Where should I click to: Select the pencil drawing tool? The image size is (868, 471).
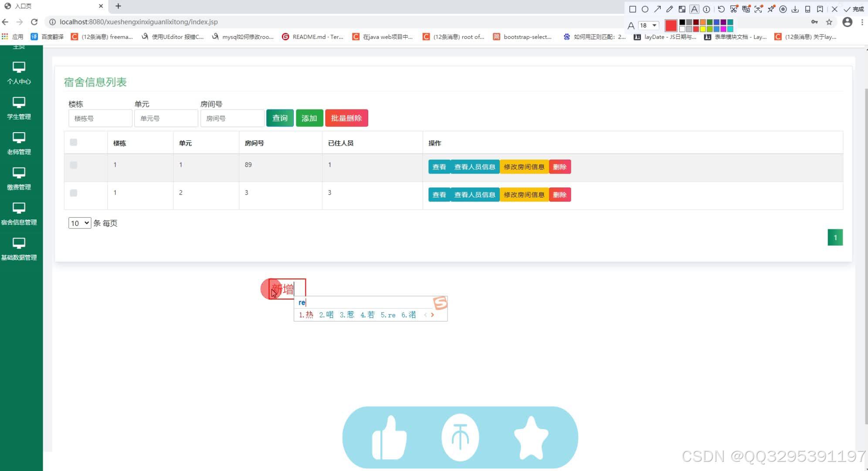[670, 9]
